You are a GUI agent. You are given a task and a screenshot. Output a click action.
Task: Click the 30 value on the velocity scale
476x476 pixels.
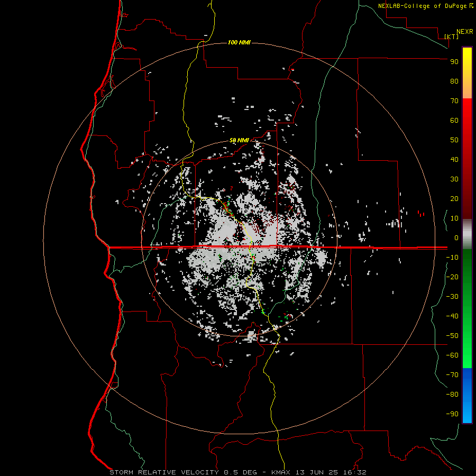tap(454, 179)
